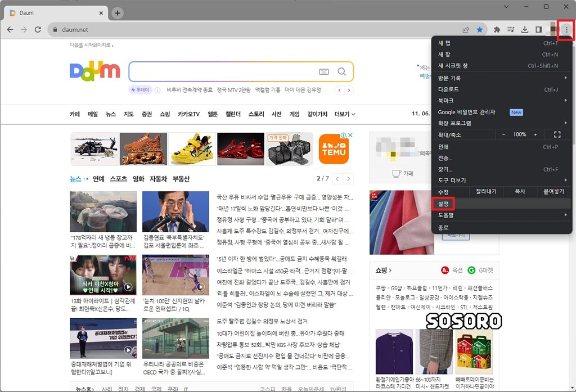This screenshot has height=392, width=576.
Task: Open the tab search chevron in title bar
Action: pyautogui.click(x=506, y=7)
